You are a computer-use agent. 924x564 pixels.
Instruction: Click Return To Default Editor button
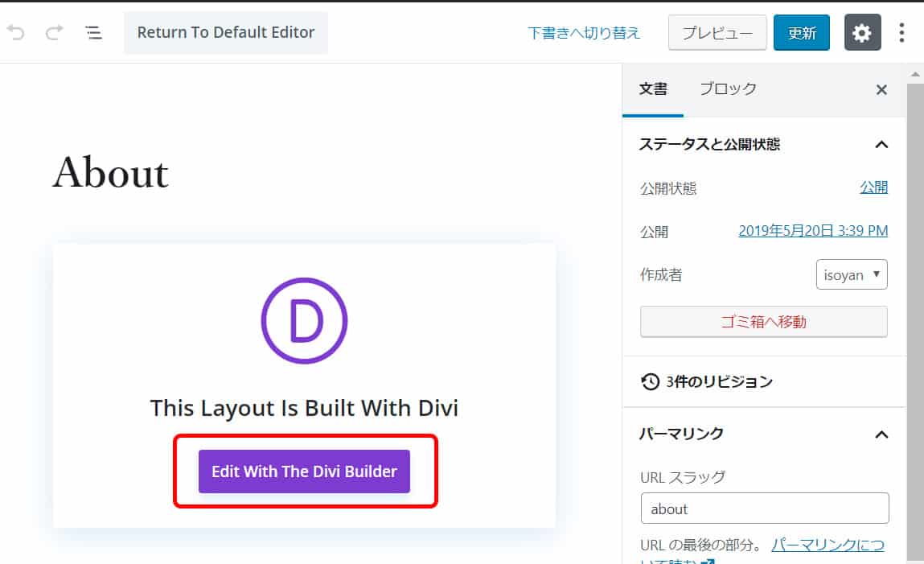(226, 33)
